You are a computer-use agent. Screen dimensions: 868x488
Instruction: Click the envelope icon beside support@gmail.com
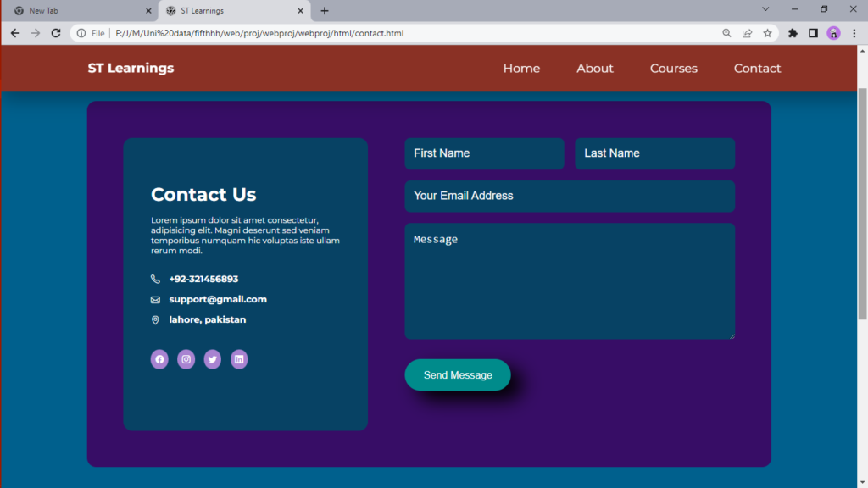pyautogui.click(x=156, y=299)
